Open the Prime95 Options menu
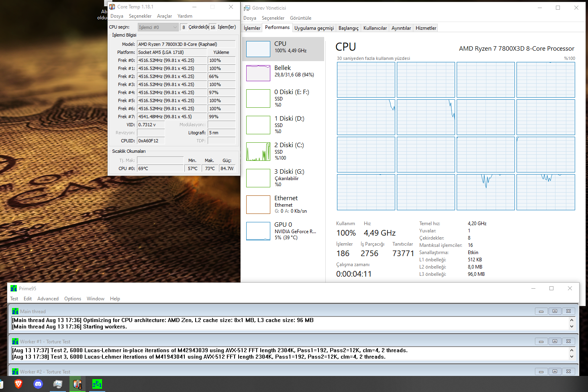This screenshot has height=392, width=588. point(73,299)
